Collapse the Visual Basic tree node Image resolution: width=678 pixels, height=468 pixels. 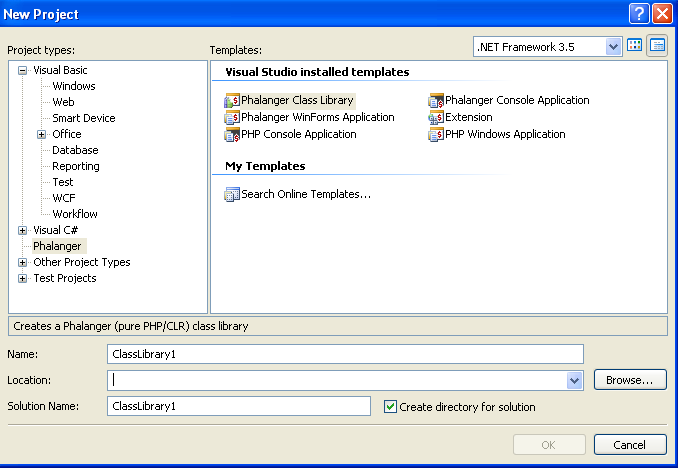pos(23,70)
